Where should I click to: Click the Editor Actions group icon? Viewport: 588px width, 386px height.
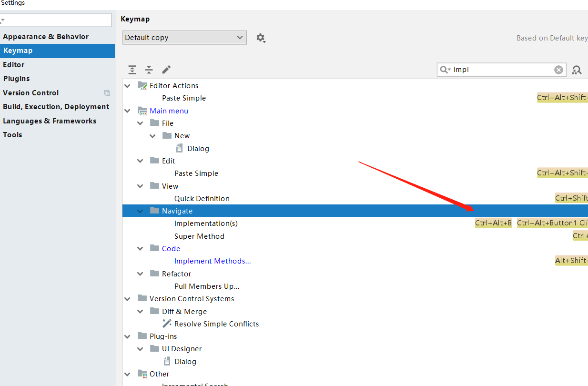tap(142, 85)
